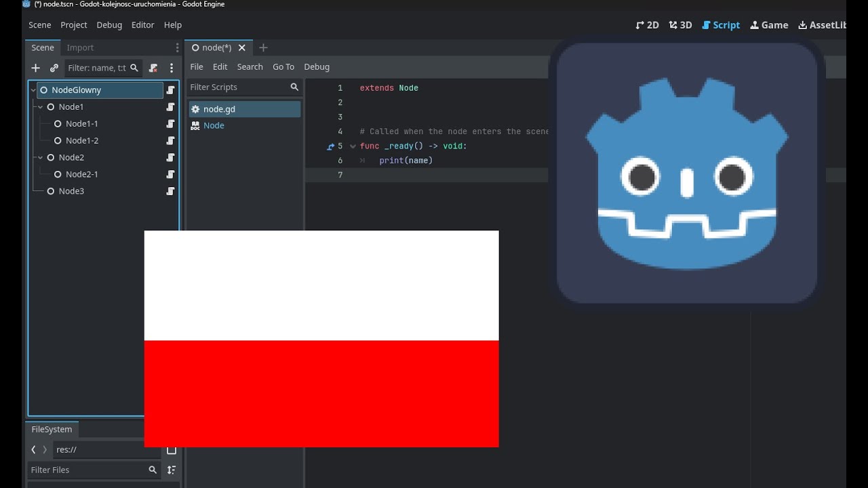868x488 pixels.
Task: Click the magnifier in the scene filter box
Action: point(134,68)
